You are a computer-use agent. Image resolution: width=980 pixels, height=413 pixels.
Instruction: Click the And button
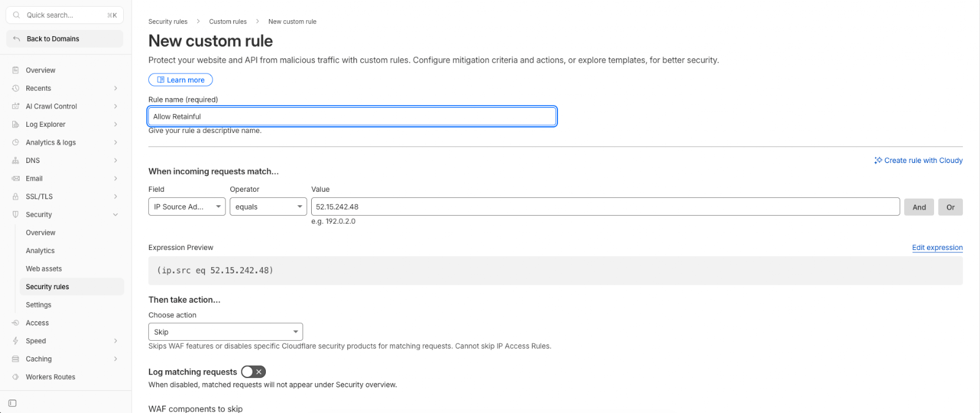[x=919, y=207]
